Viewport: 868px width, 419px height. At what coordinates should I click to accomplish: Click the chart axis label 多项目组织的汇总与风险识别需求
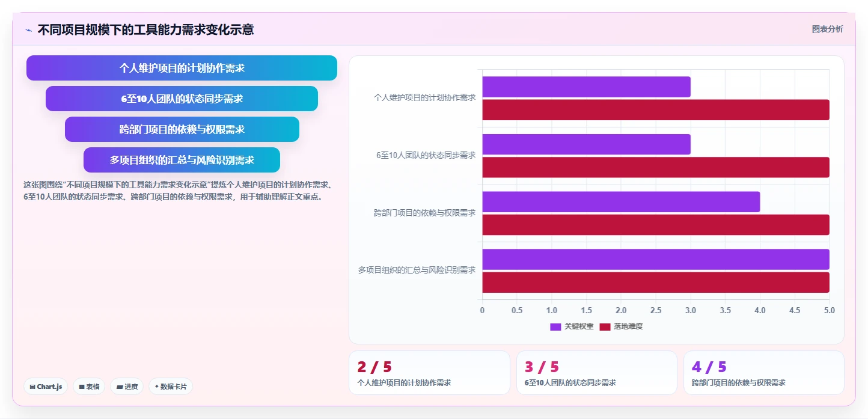pos(417,271)
